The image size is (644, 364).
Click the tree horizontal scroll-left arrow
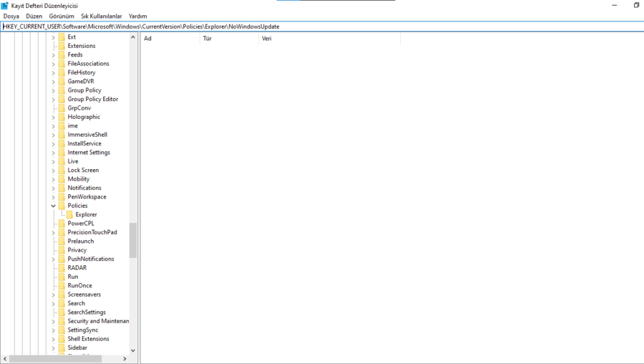5,359
